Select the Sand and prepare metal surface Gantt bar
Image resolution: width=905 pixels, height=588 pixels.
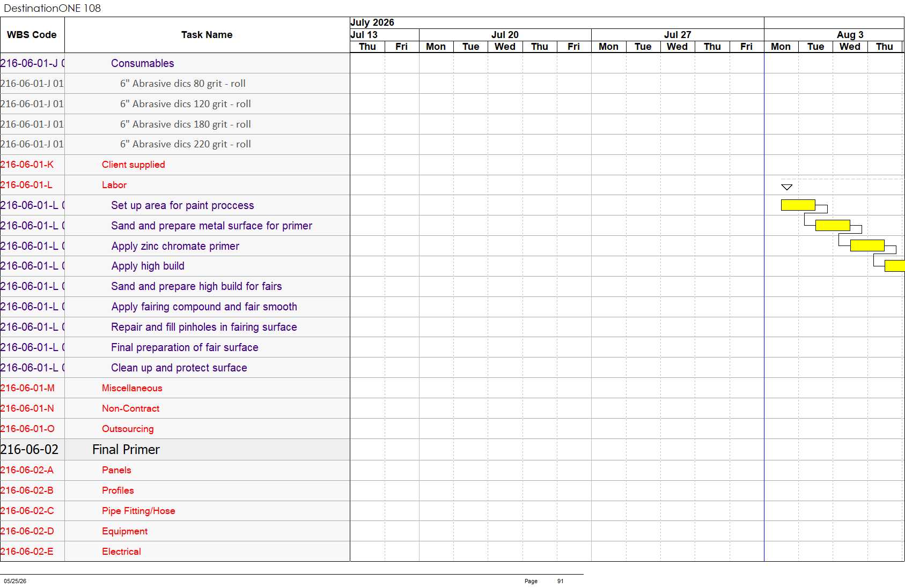(x=833, y=225)
